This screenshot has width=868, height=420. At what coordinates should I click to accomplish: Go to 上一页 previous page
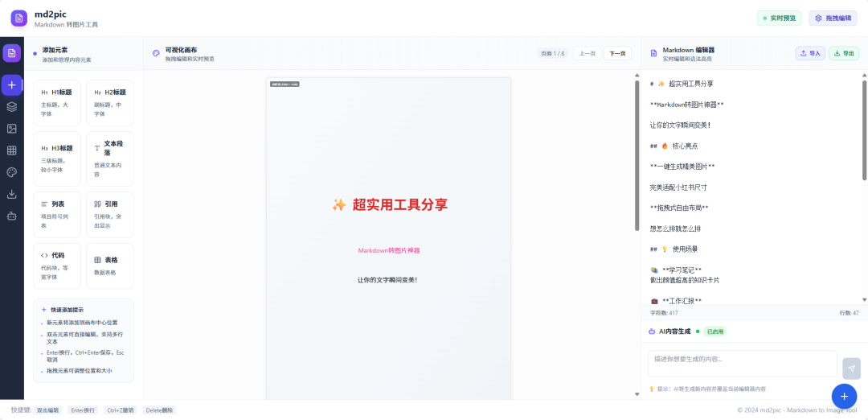click(588, 53)
